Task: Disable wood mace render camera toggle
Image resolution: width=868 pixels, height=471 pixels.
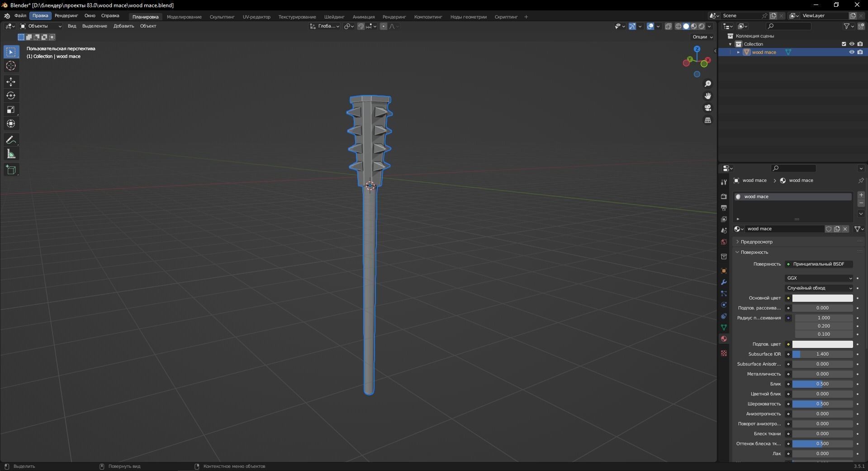Action: point(860,52)
